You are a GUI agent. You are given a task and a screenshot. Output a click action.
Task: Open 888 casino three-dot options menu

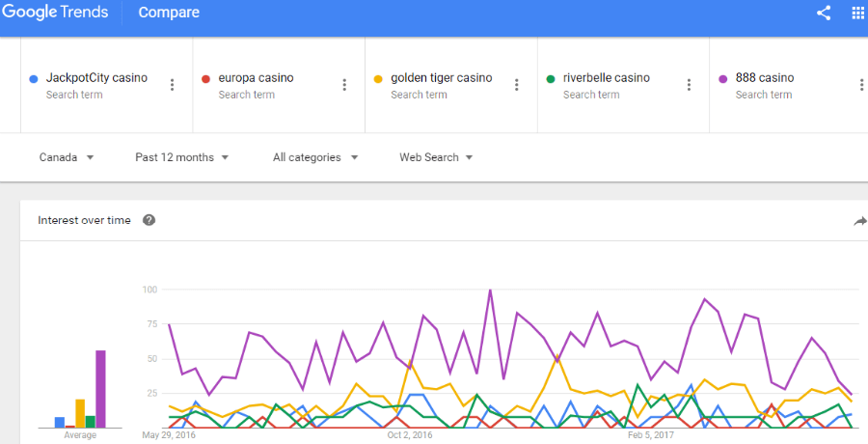click(862, 85)
